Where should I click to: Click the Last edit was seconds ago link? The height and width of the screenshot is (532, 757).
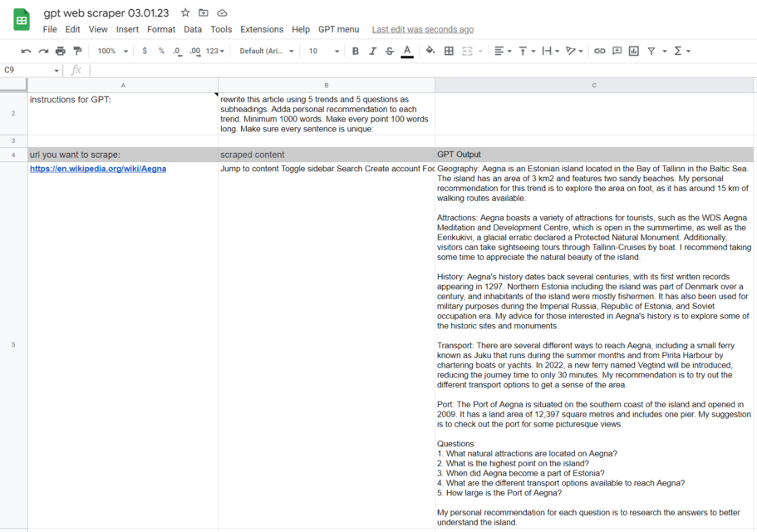422,29
